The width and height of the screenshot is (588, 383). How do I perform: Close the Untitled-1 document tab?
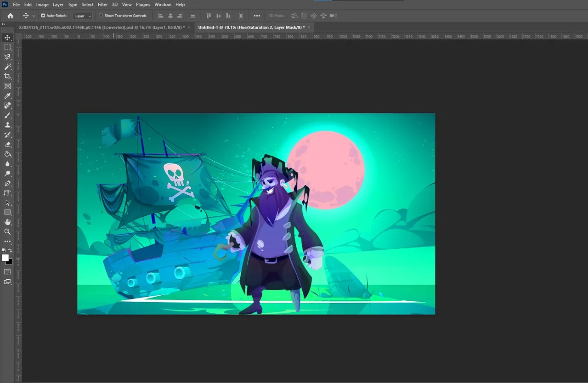click(309, 28)
